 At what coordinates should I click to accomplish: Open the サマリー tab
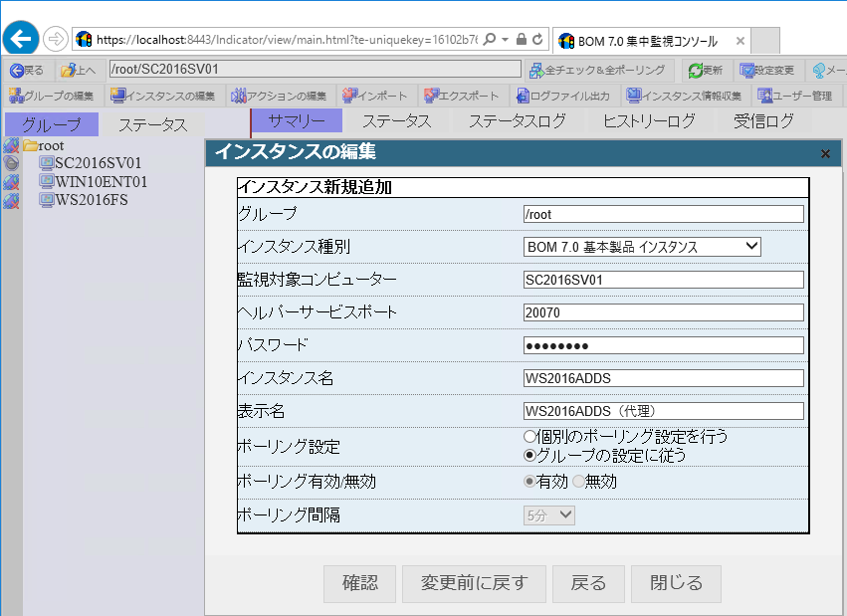pyautogui.click(x=297, y=120)
